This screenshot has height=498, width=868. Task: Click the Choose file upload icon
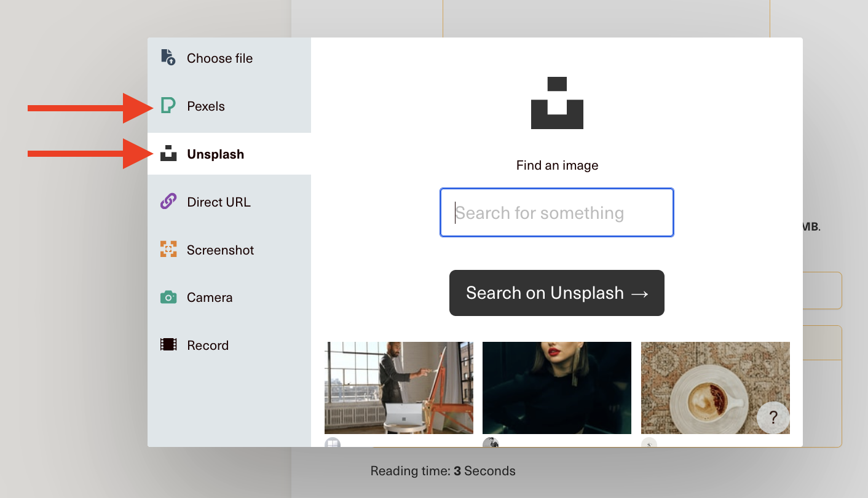point(168,58)
